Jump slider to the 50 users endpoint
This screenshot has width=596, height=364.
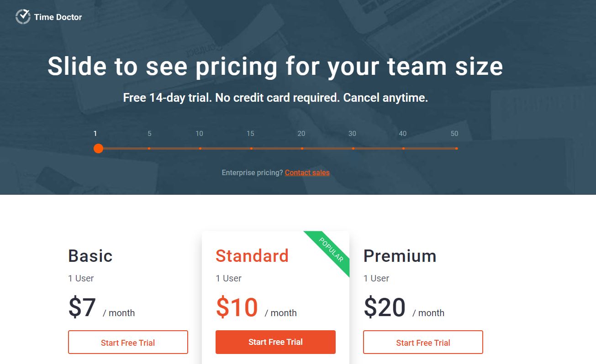pyautogui.click(x=456, y=148)
